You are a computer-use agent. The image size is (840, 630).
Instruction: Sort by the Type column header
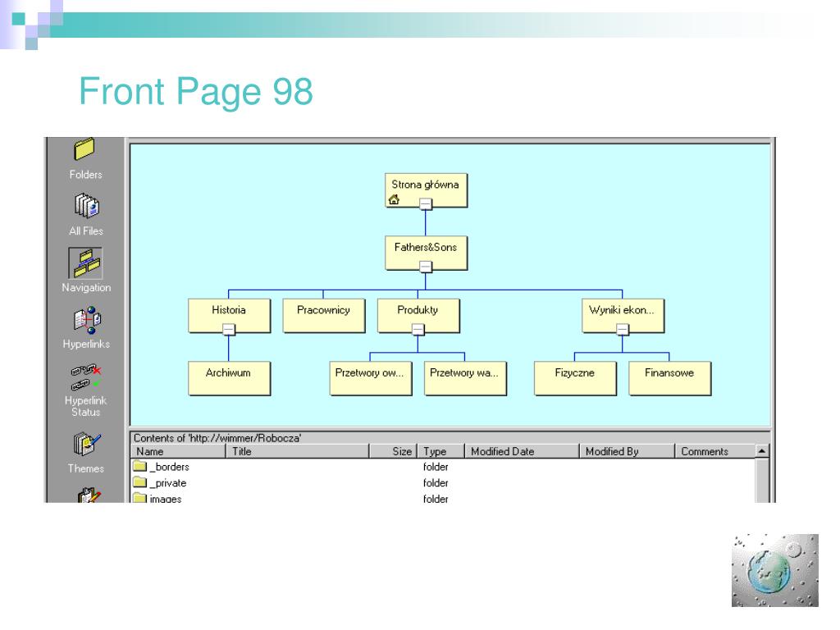[x=441, y=451]
